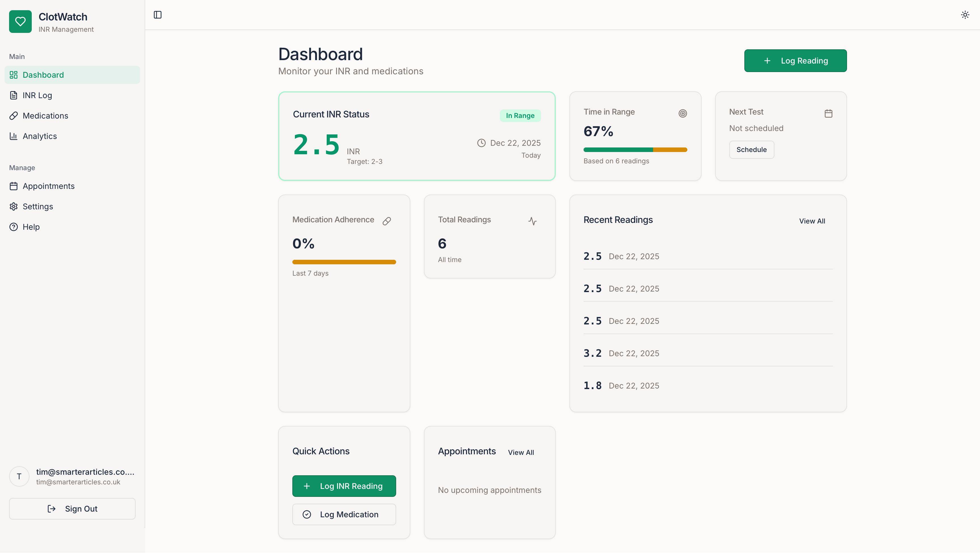Toggle the pill icon on Medication Adherence card
The image size is (980, 553).
387,221
